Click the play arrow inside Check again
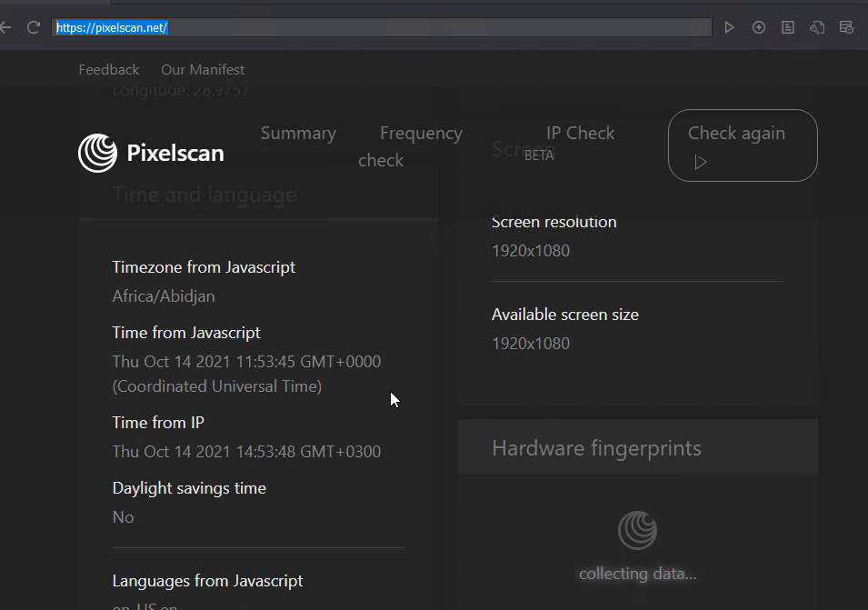Screen dimensions: 868x610 pos(700,163)
